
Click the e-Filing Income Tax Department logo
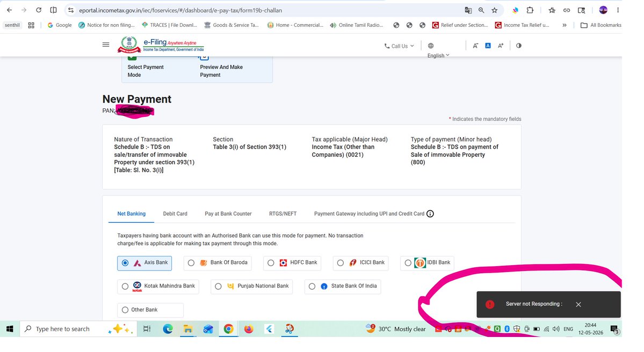[x=161, y=45]
